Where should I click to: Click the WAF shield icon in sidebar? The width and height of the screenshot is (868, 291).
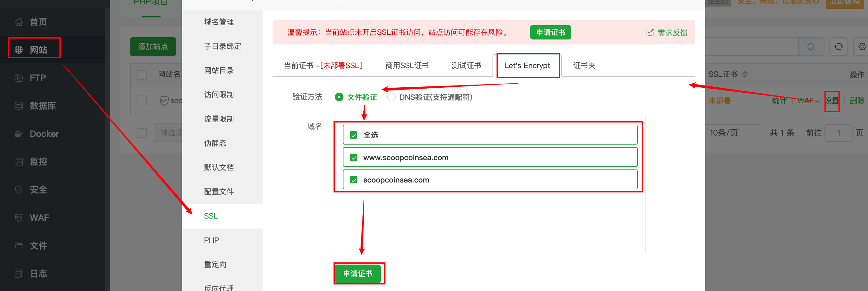(19, 218)
